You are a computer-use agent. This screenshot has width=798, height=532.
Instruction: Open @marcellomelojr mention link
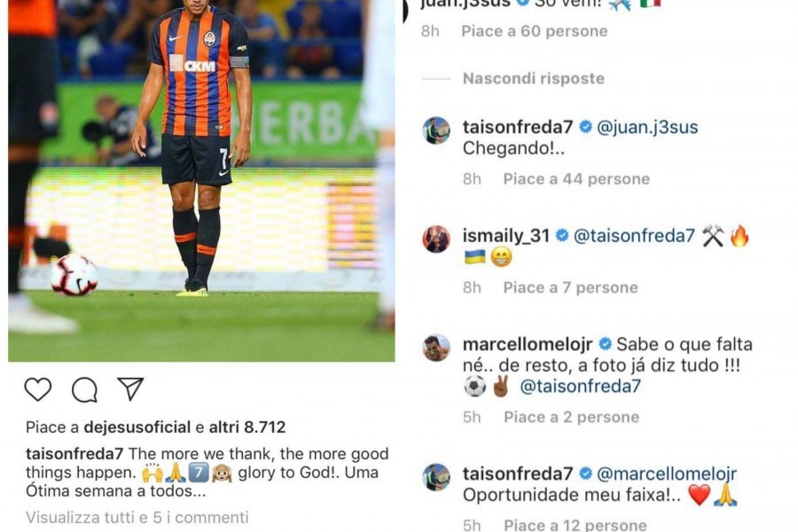[666, 474]
